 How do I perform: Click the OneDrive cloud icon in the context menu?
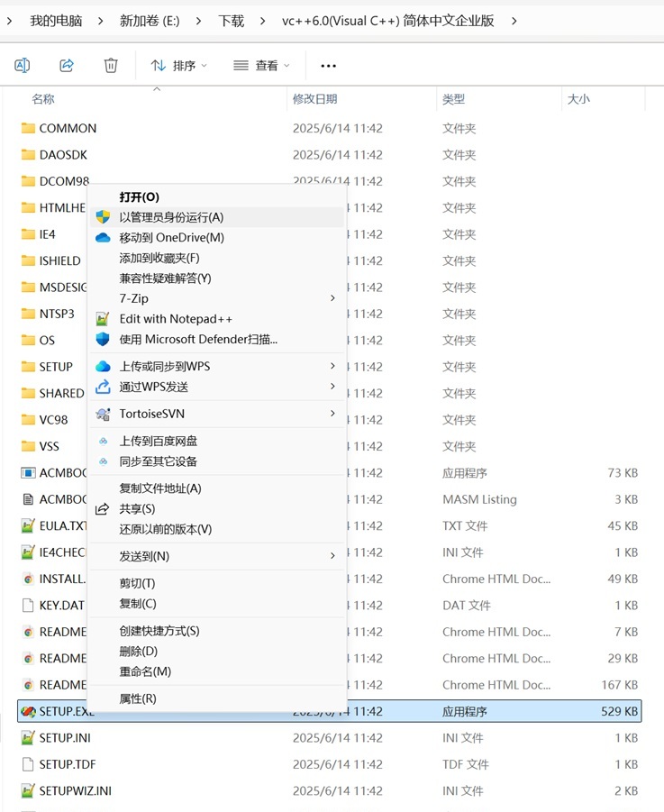tap(103, 238)
